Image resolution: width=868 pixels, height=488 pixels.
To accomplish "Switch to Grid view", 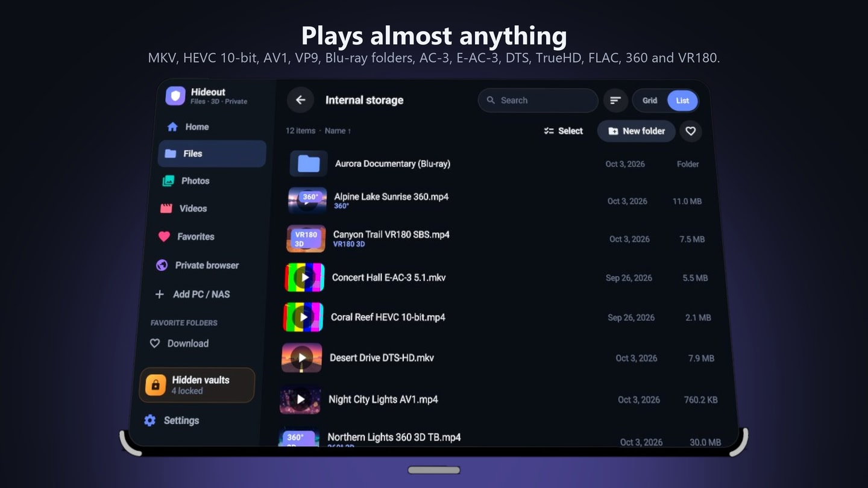I will (650, 101).
